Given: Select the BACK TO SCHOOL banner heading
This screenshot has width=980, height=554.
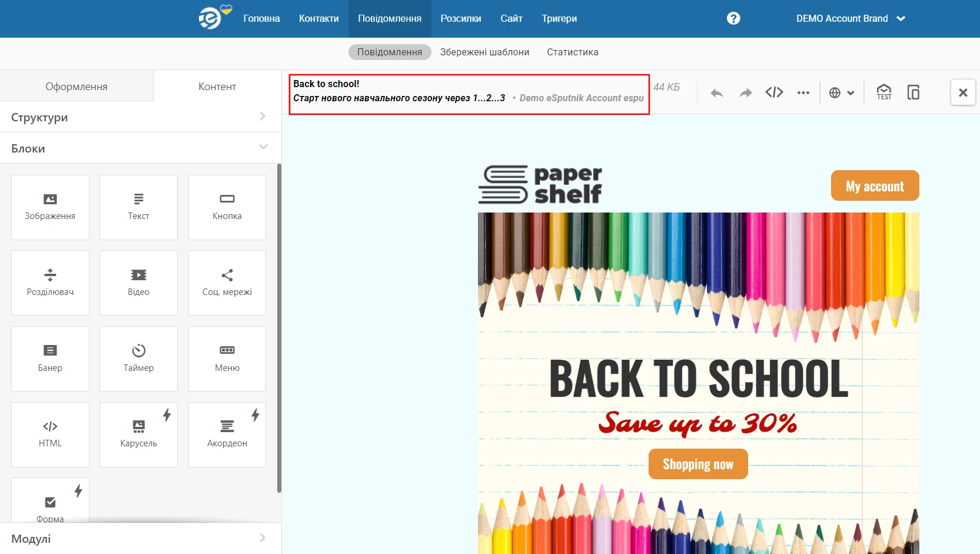Looking at the screenshot, I should point(699,379).
